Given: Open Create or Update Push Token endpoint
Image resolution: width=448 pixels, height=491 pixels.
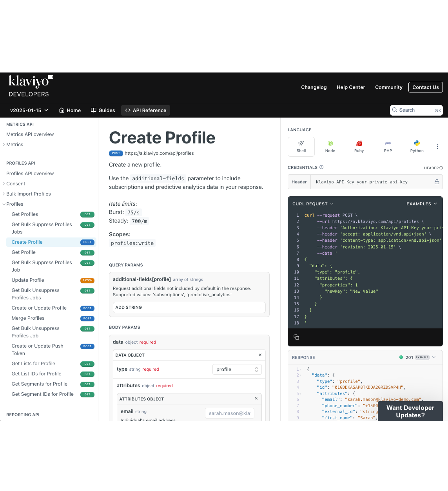Looking at the screenshot, I should click(51, 350).
